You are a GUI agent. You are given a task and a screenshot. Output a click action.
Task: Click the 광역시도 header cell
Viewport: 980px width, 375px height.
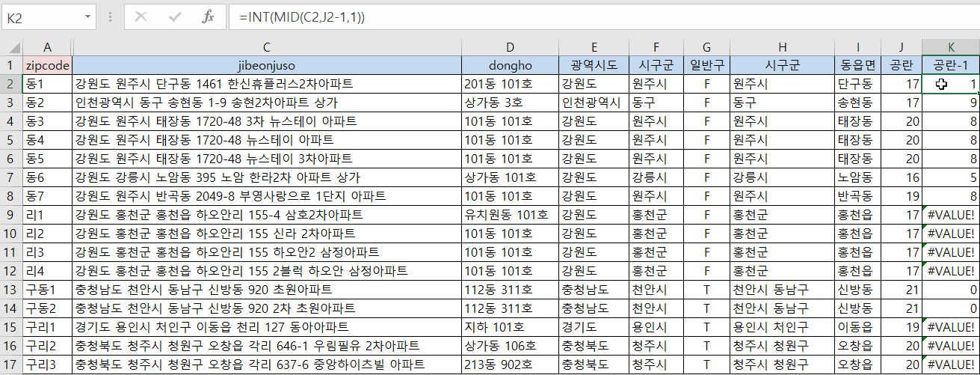tap(594, 65)
